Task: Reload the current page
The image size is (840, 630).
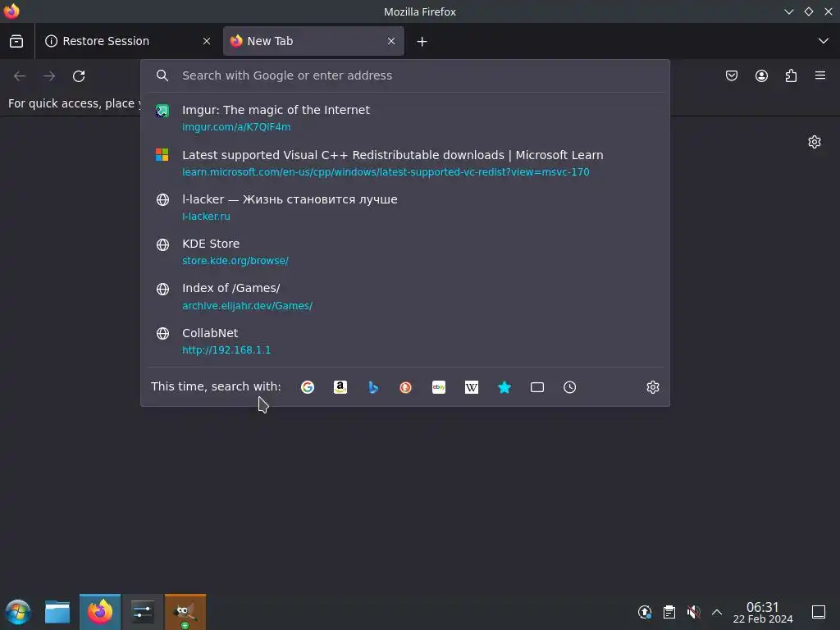Action: pyautogui.click(x=79, y=76)
